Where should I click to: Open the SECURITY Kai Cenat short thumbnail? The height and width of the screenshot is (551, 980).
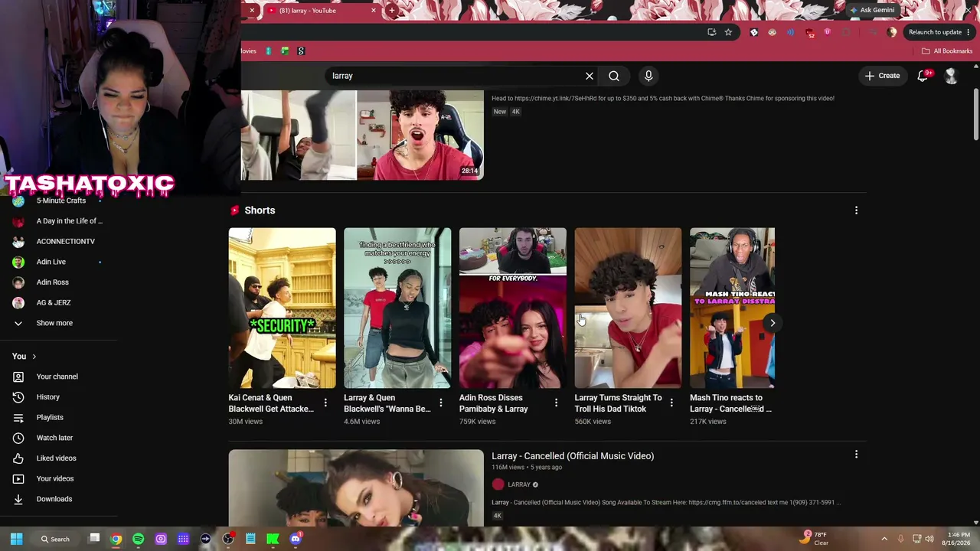[x=282, y=308]
